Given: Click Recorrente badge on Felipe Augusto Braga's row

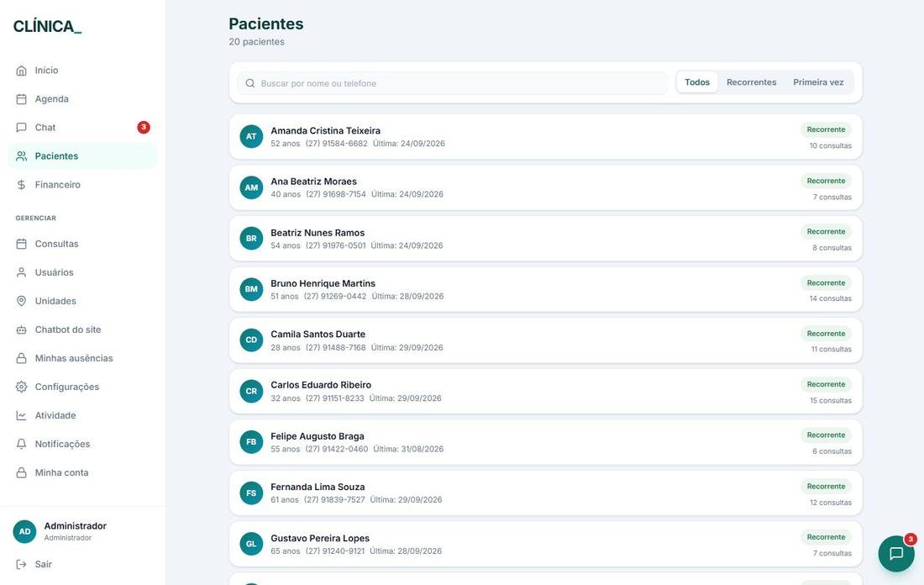Looking at the screenshot, I should [x=826, y=435].
